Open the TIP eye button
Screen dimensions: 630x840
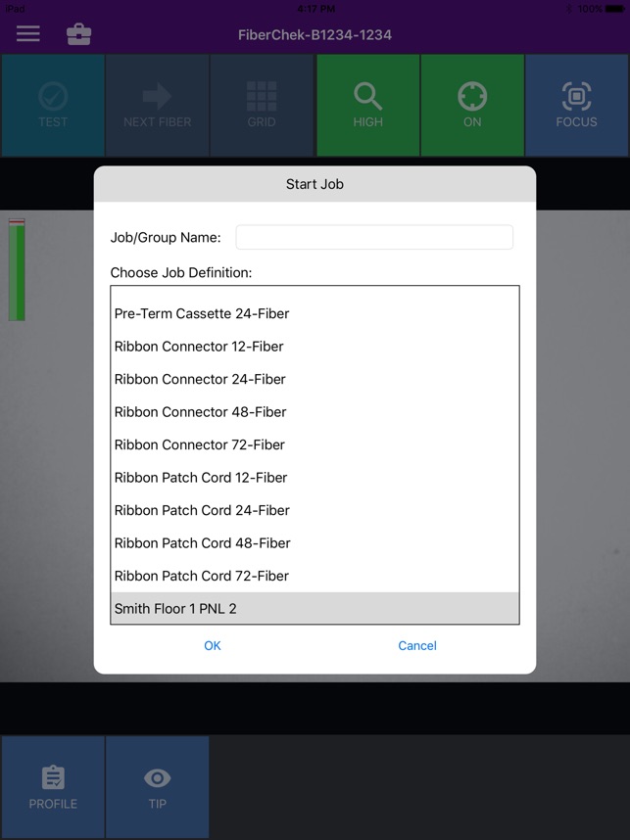pyautogui.click(x=157, y=786)
